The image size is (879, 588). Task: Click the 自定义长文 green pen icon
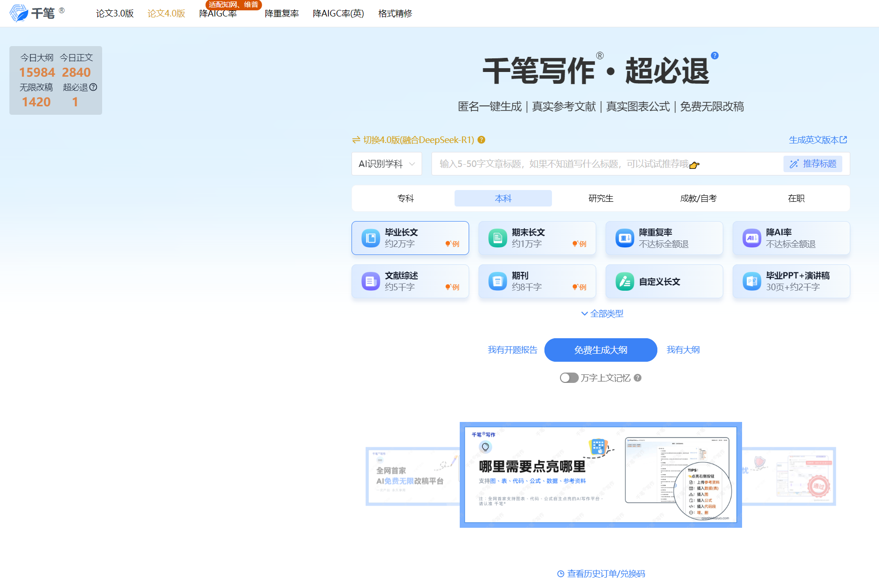(x=624, y=281)
